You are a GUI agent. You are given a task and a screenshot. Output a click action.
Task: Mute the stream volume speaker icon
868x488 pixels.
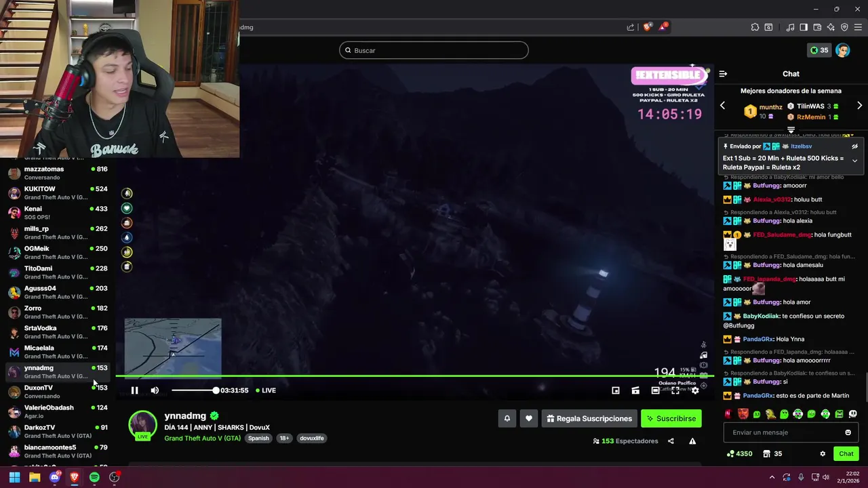(155, 390)
